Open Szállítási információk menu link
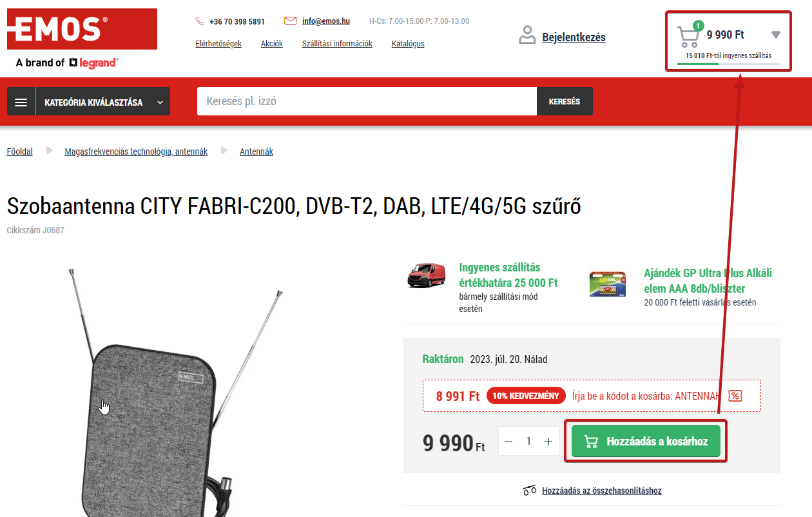The height and width of the screenshot is (517, 812). click(x=337, y=44)
